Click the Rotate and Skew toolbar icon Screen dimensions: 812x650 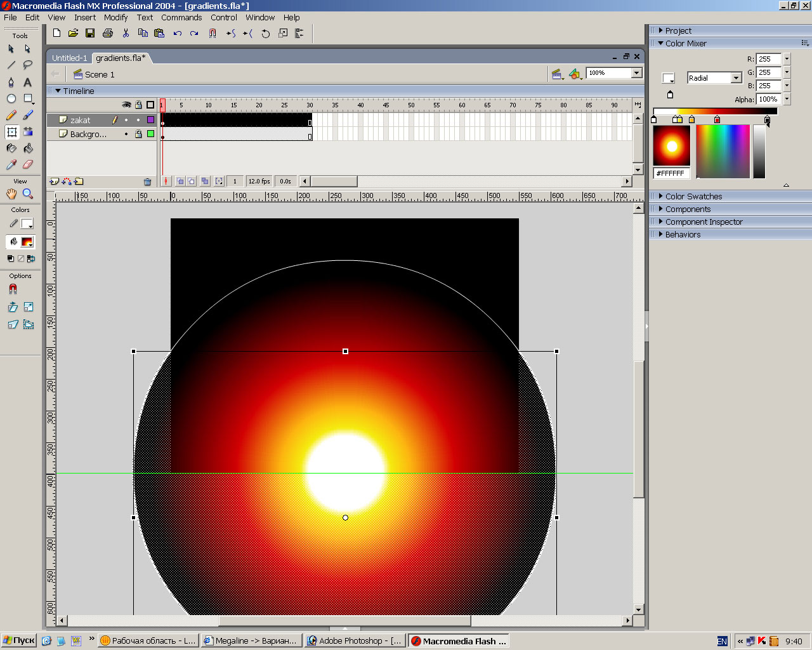[266, 34]
